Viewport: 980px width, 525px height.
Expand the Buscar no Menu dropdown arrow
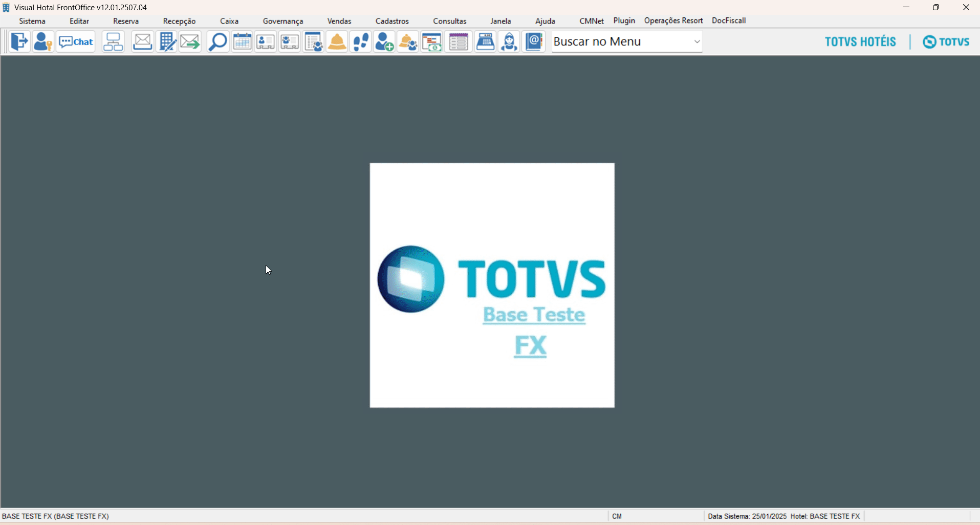(x=696, y=41)
